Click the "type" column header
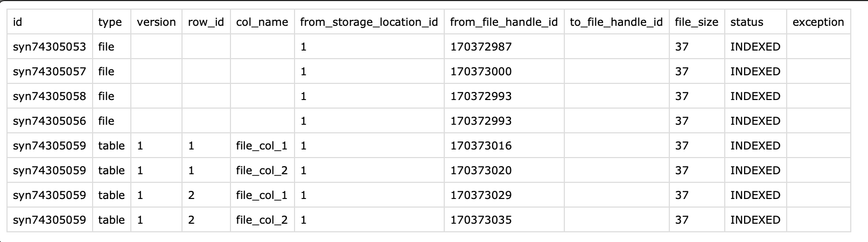 tap(110, 22)
